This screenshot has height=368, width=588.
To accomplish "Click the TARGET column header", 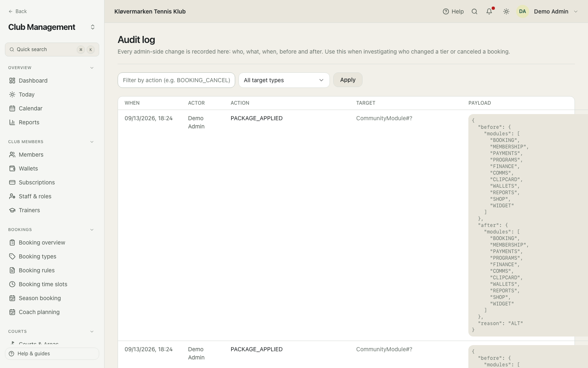I will click(x=365, y=103).
